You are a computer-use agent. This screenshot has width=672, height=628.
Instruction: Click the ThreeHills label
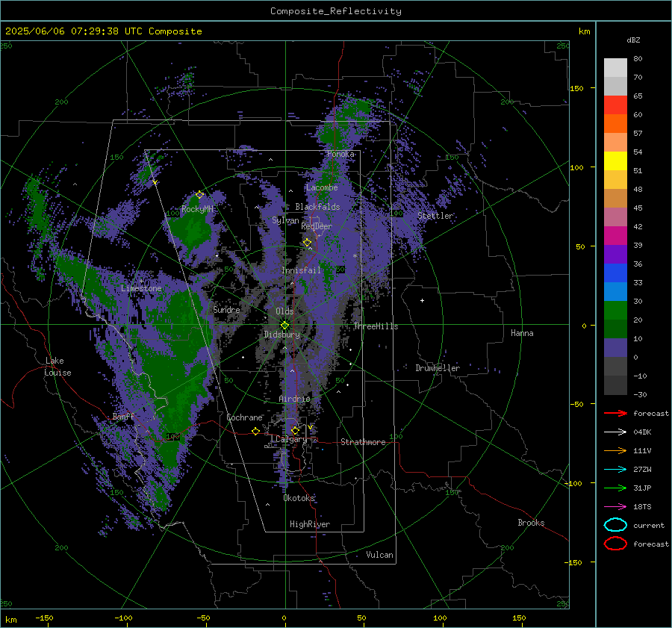coord(376,326)
